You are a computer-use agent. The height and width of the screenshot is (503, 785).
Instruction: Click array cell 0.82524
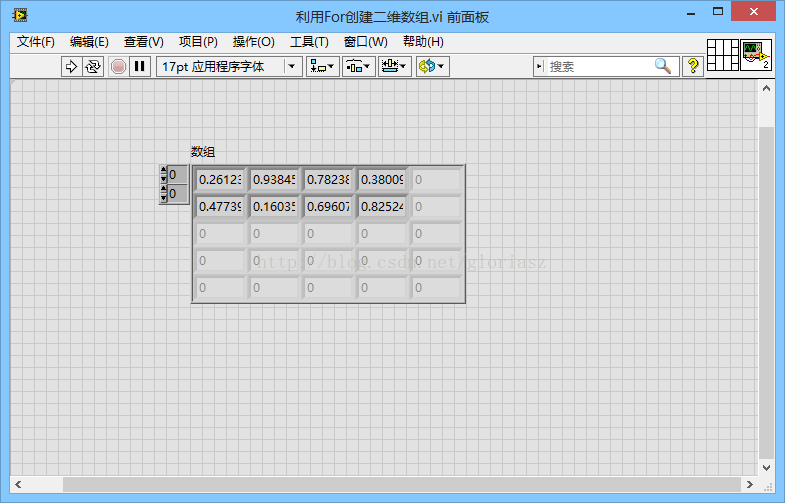coord(382,207)
